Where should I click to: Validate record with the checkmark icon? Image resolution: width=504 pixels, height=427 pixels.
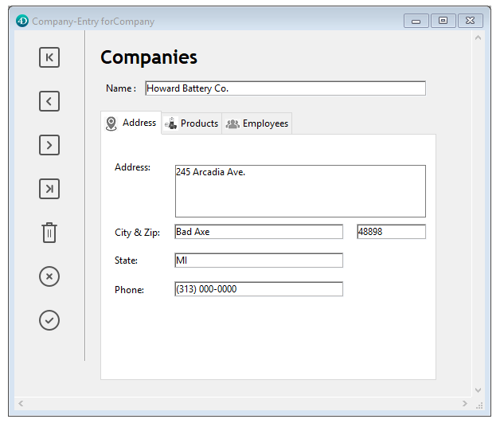pyautogui.click(x=49, y=320)
